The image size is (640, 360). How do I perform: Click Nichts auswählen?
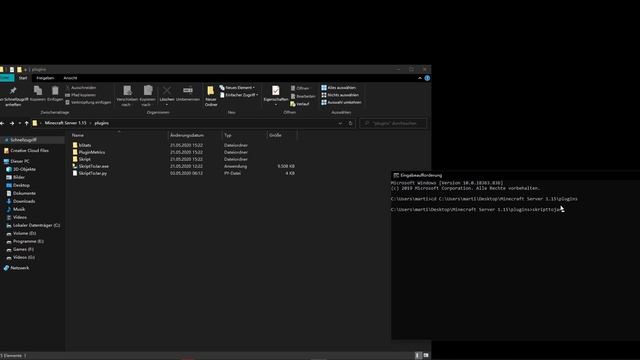tap(340, 95)
